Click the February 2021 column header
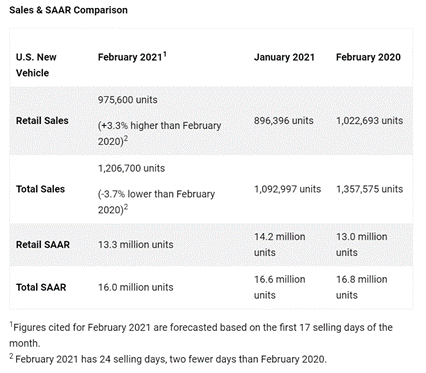Screen dimensions: 426x373 [132, 57]
